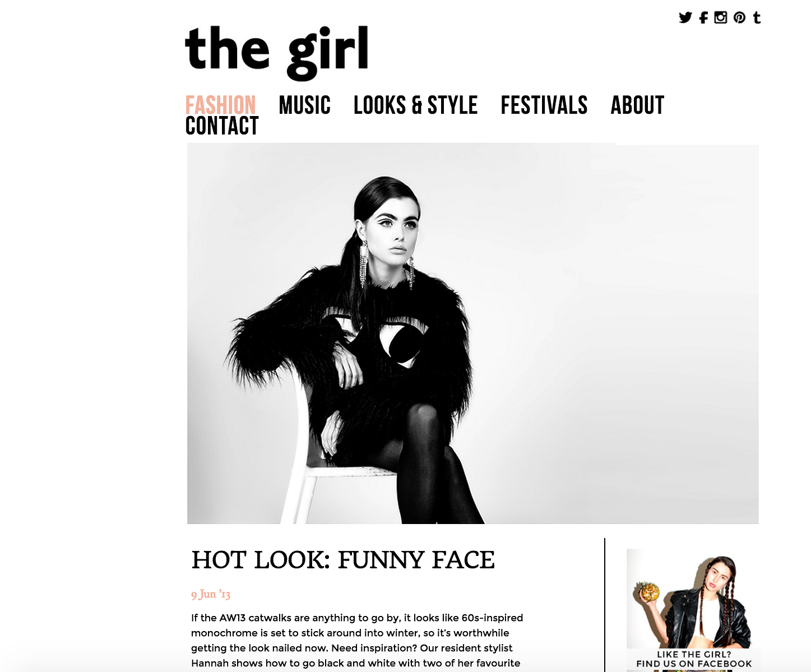The height and width of the screenshot is (672, 811).
Task: Click the Facebook icon in header
Action: [703, 17]
